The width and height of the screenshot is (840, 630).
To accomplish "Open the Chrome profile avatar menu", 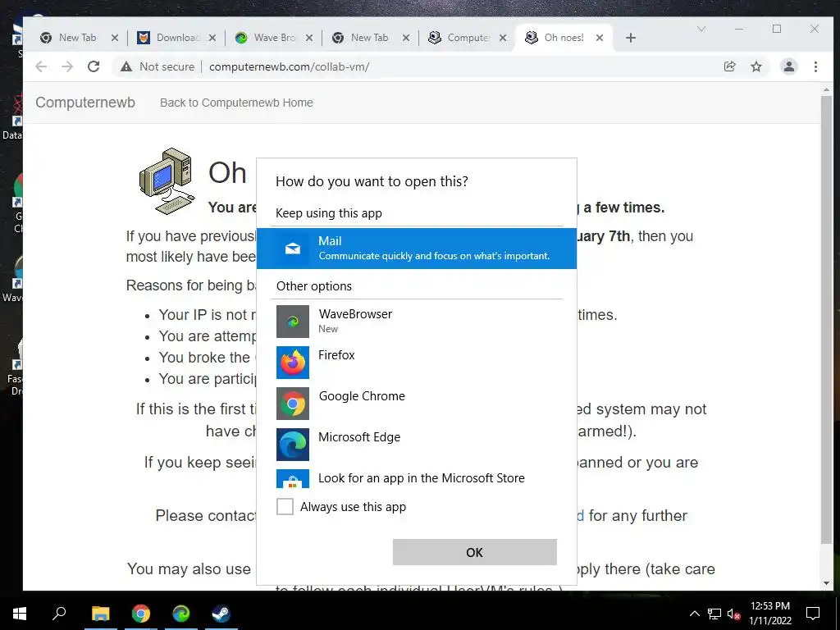I will coord(789,66).
